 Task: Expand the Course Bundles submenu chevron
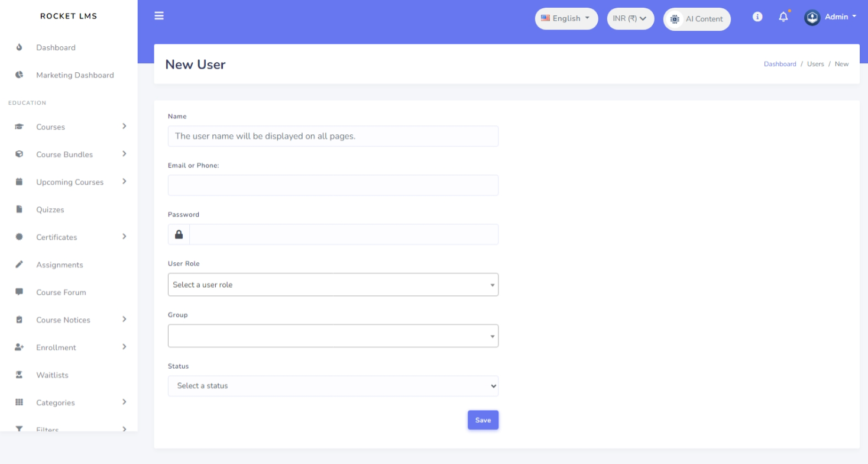coord(124,154)
